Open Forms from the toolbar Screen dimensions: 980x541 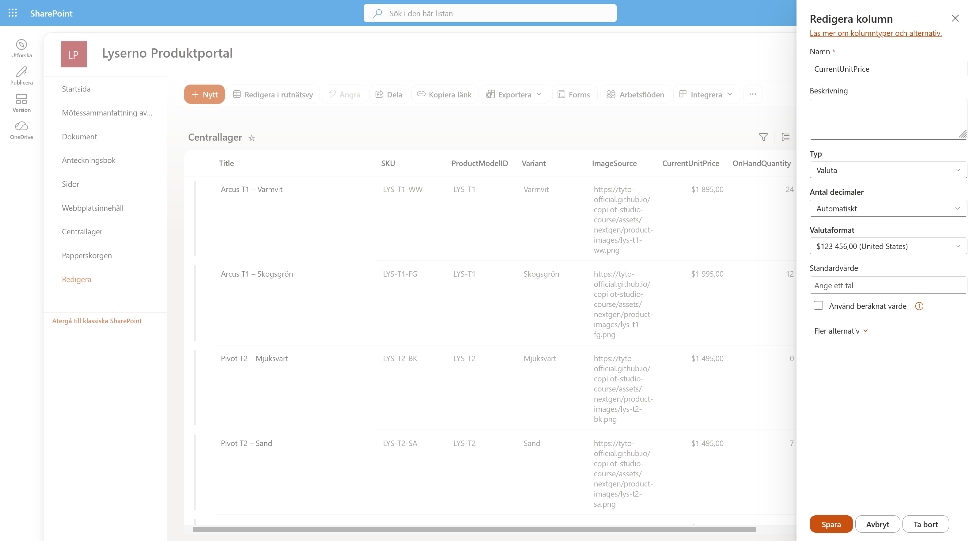574,94
